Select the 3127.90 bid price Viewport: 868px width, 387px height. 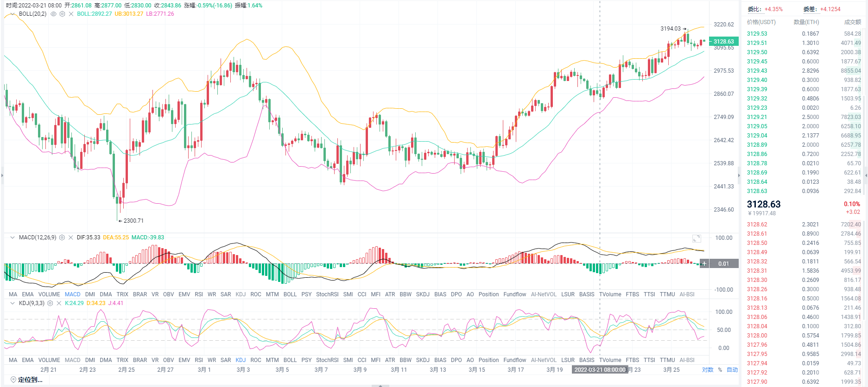pos(757,382)
